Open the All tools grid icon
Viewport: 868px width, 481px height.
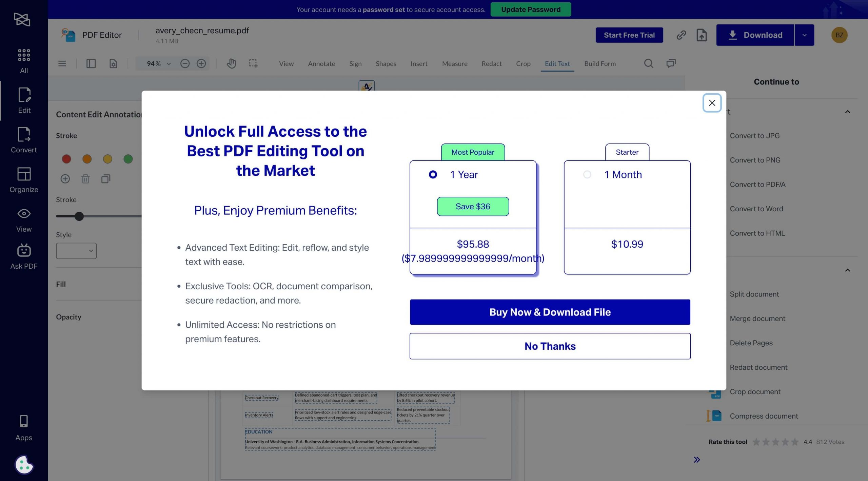coord(24,61)
